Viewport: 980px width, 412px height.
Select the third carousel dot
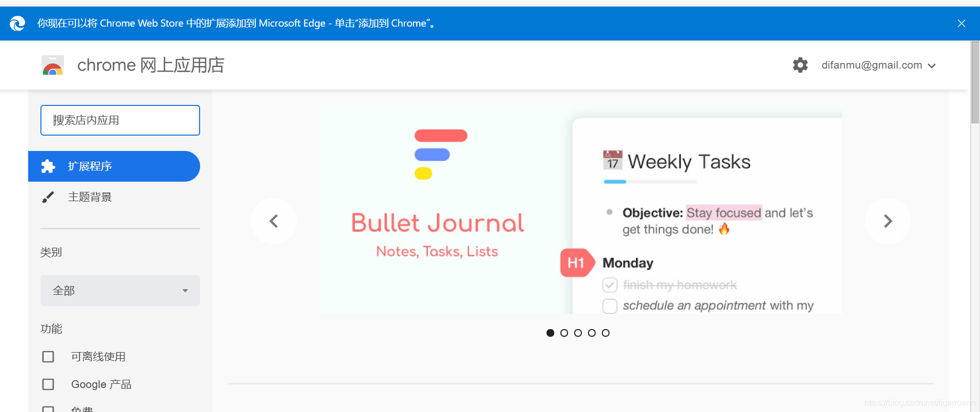pos(578,333)
